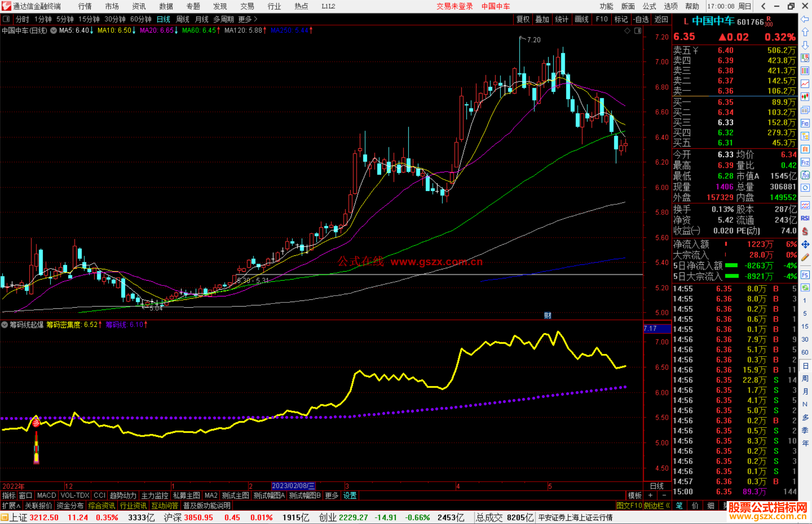Open the 公式 menu
812x524 pixels.
click(x=649, y=6)
